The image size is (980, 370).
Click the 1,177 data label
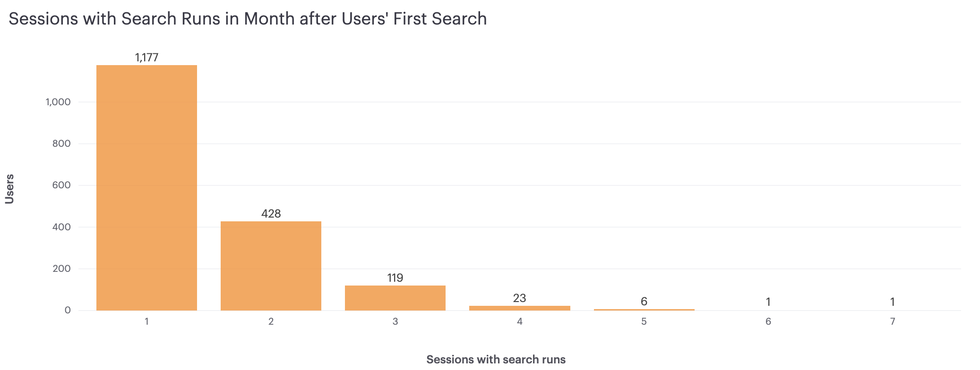coord(146,58)
